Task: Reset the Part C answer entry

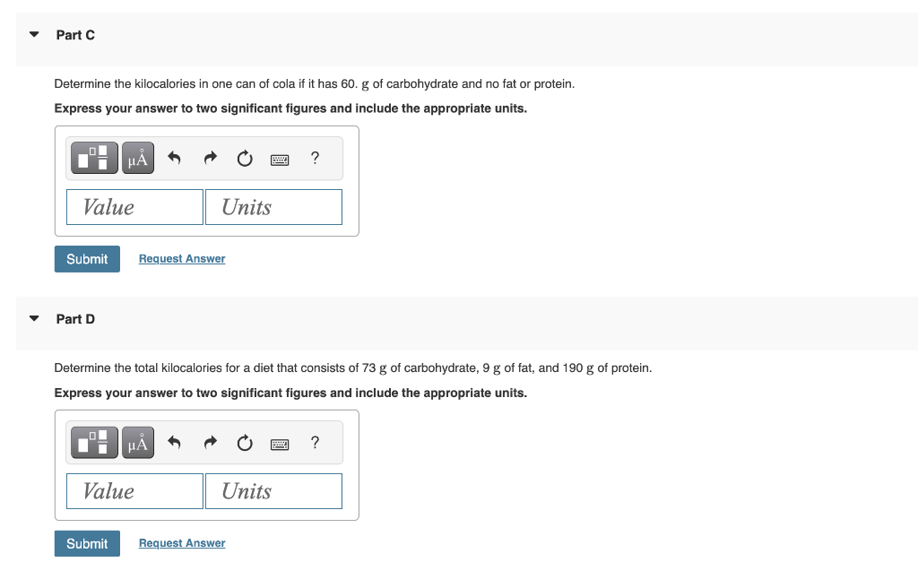Action: pyautogui.click(x=244, y=158)
